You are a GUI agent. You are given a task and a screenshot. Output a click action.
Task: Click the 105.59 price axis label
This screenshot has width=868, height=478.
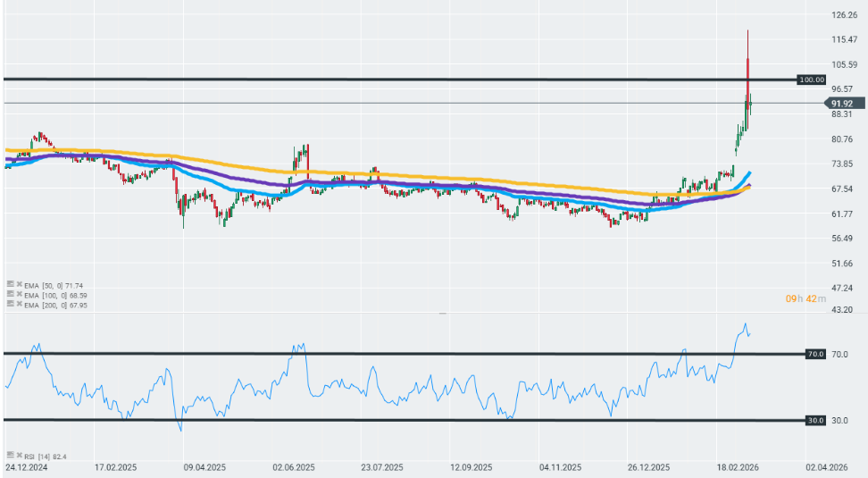coord(844,64)
